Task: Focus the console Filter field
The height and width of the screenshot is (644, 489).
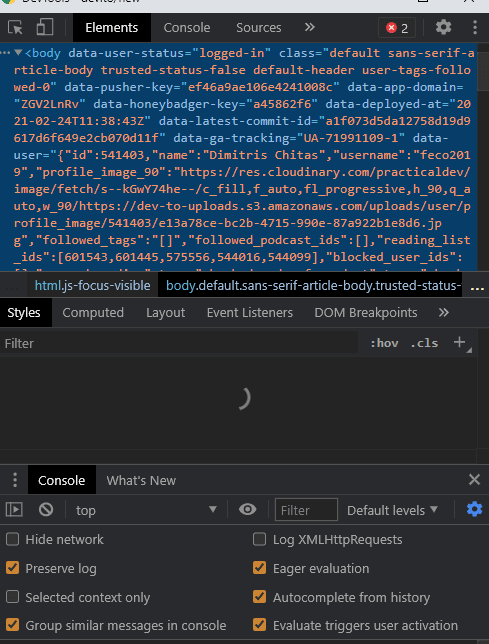Action: click(x=306, y=510)
